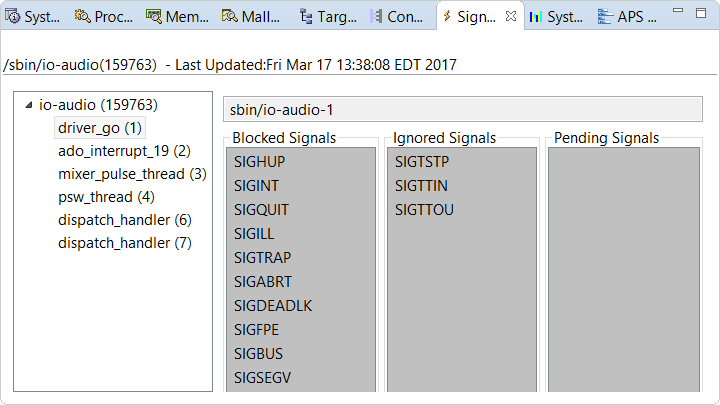720x405 pixels.
Task: Select the Memory Information tab icon
Action: point(154,16)
